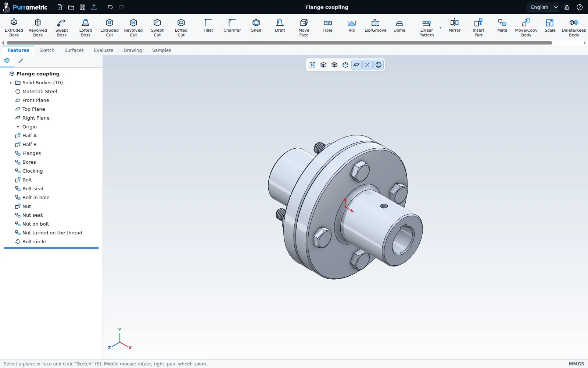Open the Move Face tool
Viewport: 588px width, 368px height.
click(x=304, y=28)
